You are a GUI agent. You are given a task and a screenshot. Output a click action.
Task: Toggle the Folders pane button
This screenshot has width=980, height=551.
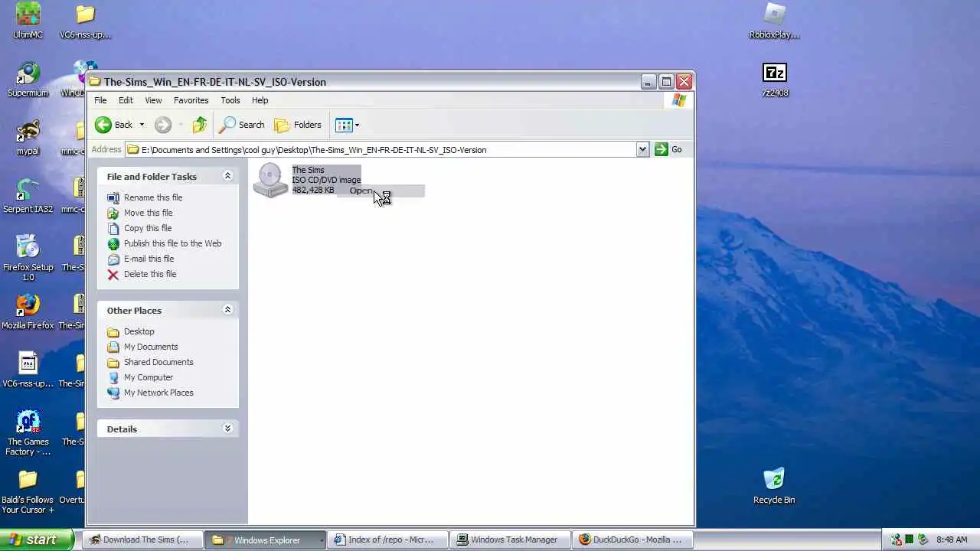click(298, 125)
